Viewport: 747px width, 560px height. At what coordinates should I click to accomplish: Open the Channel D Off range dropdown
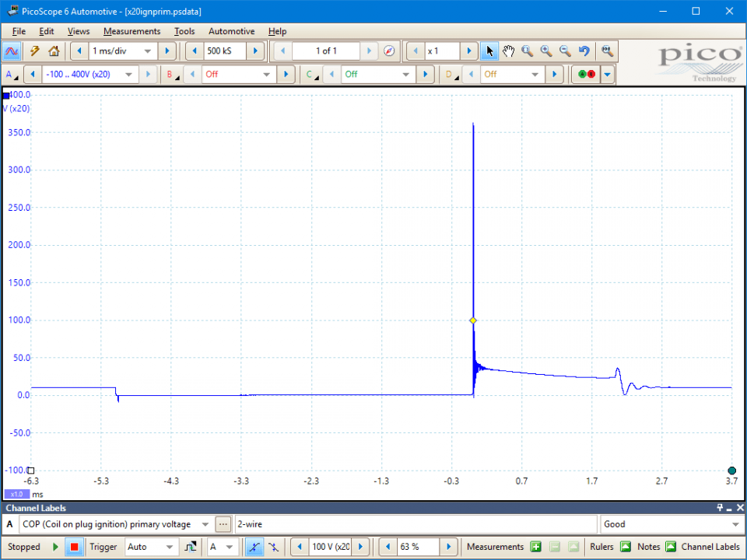pos(535,75)
